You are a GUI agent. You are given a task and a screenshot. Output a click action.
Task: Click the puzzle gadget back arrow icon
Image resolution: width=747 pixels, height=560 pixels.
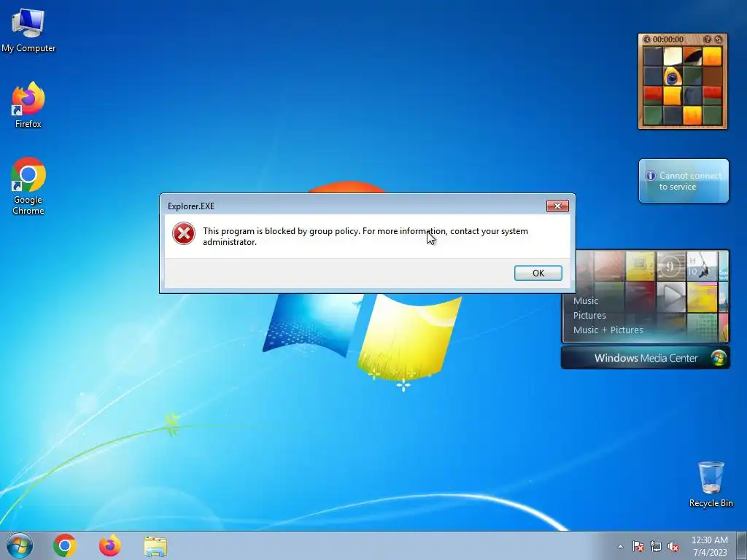coord(646,39)
